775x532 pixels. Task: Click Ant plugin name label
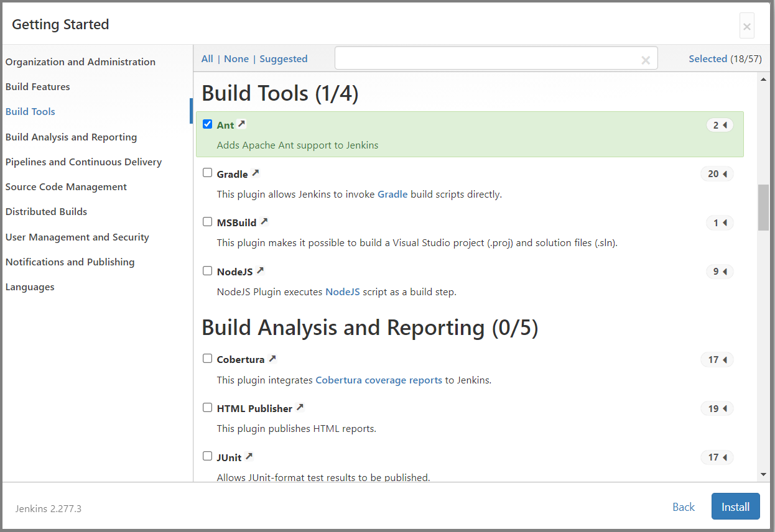coord(225,125)
